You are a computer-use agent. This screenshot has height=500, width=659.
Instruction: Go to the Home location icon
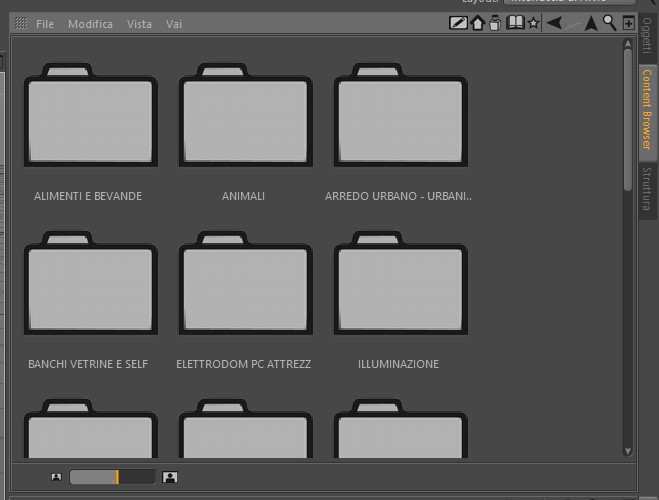[477, 23]
